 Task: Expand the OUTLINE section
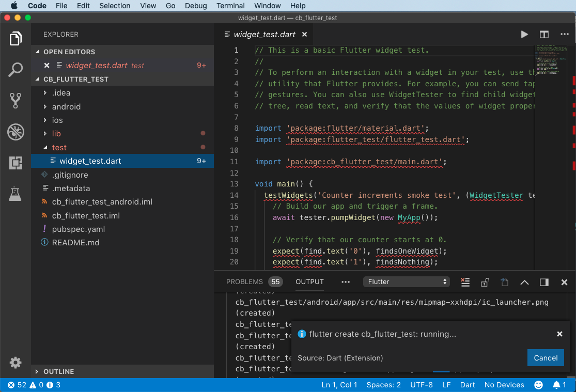point(58,371)
